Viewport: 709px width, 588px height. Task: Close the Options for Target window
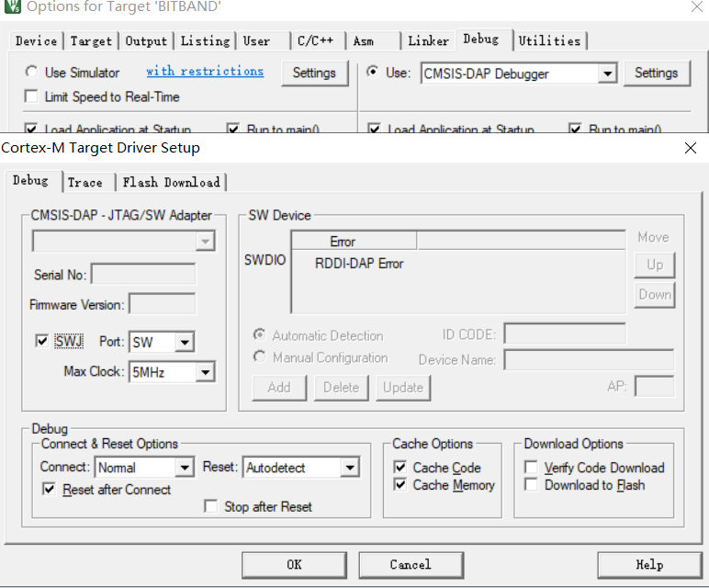[695, 7]
